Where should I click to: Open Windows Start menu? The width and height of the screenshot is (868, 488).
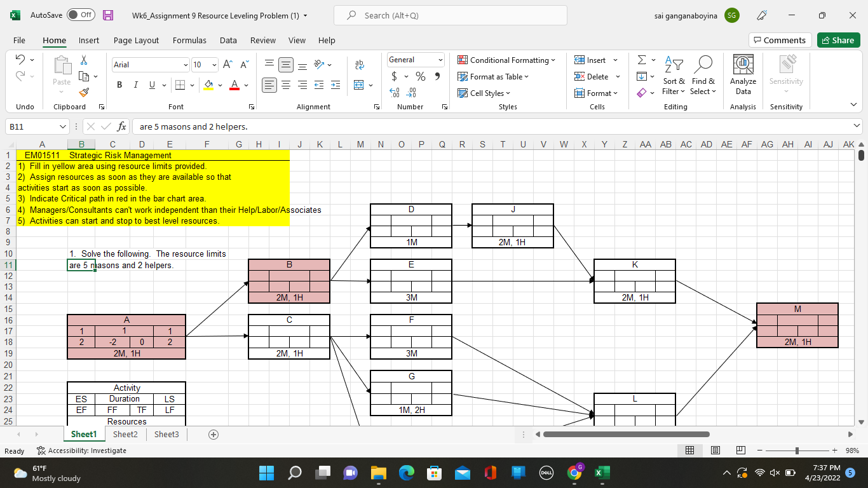(x=268, y=473)
